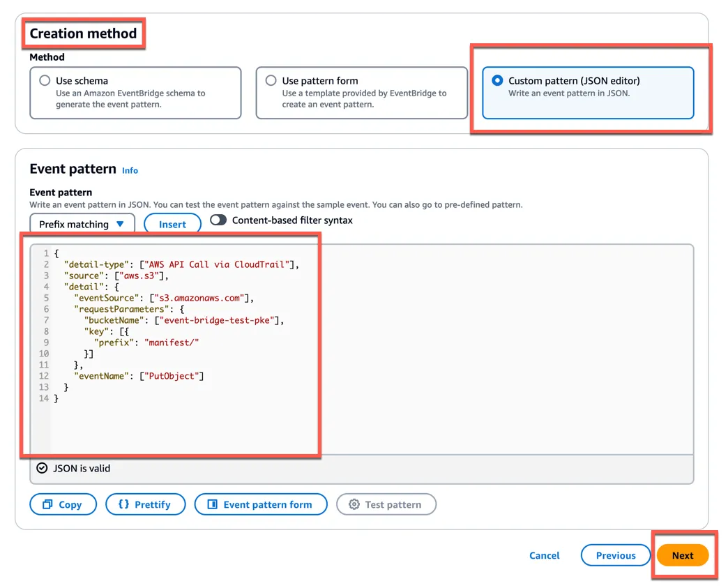Enable Content-based filter syntax toggle

pyautogui.click(x=218, y=220)
